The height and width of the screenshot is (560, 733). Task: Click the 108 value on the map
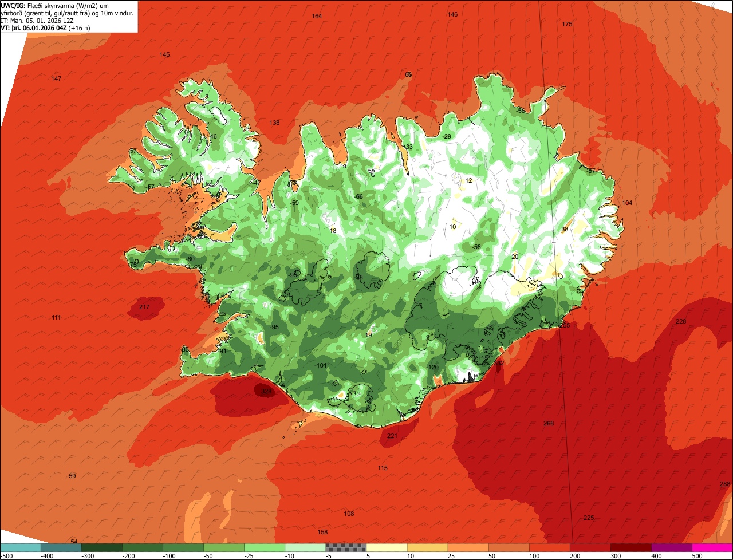(x=349, y=514)
